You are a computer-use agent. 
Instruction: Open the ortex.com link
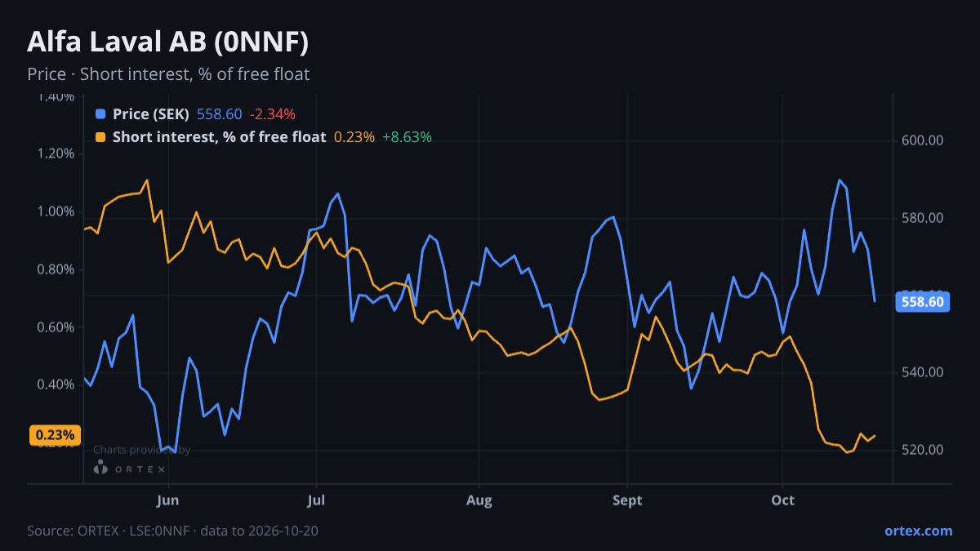pyautogui.click(x=919, y=531)
